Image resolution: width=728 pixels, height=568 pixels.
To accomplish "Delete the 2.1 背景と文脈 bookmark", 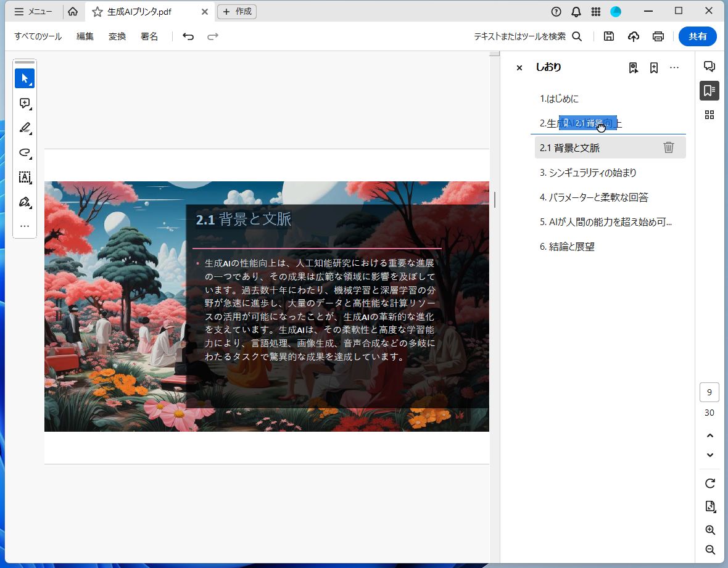I will click(x=669, y=147).
